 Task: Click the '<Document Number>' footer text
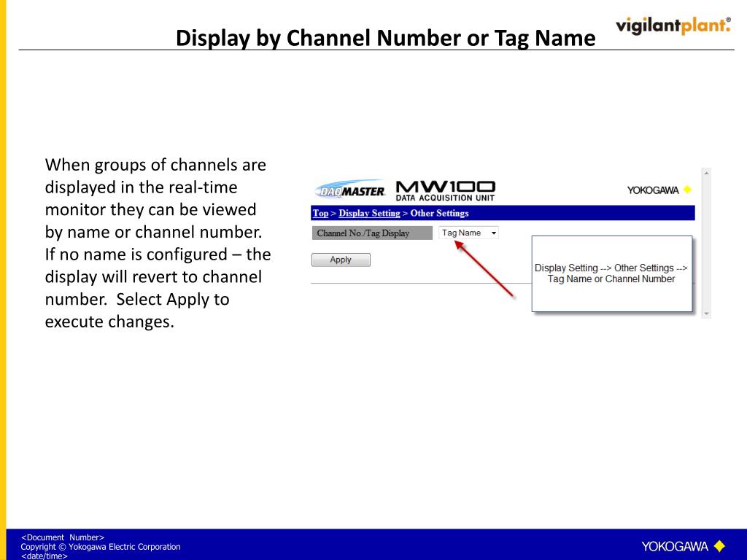[x=63, y=537]
